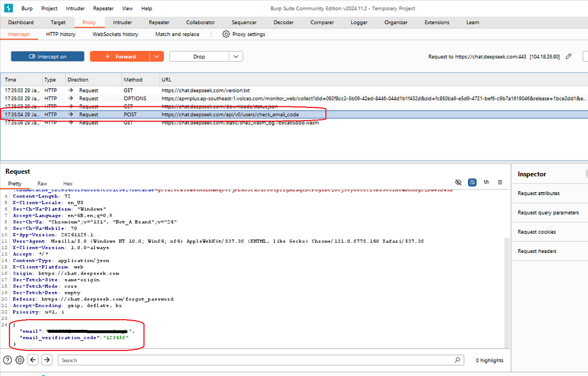Screen dimensions: 588x376
Task: Open the Organizer tab
Action: pyautogui.click(x=396, y=22)
